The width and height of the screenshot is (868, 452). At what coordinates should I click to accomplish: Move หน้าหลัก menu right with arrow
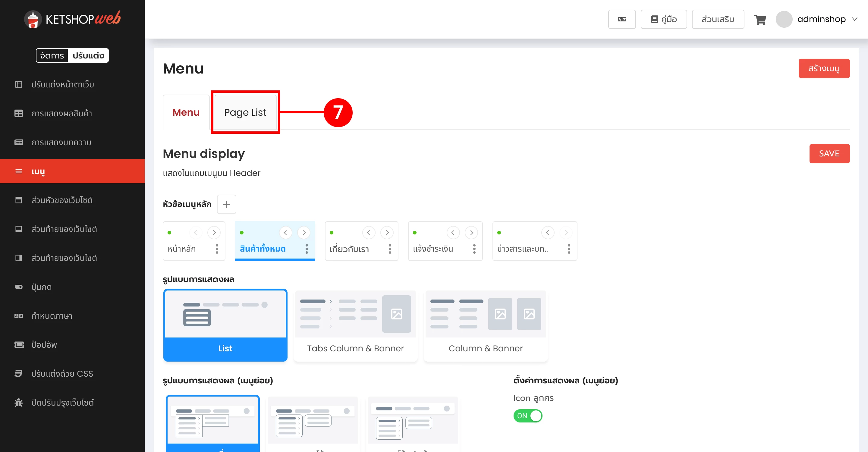214,232
